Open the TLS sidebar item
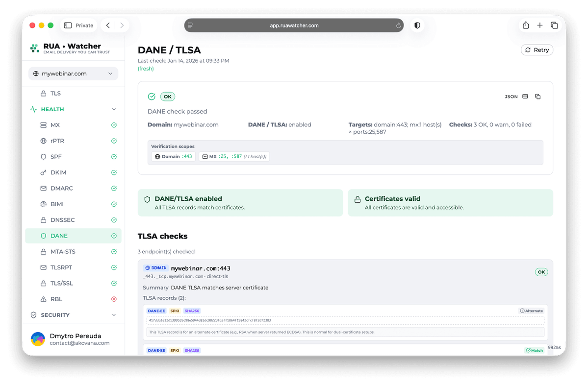 tap(73, 93)
